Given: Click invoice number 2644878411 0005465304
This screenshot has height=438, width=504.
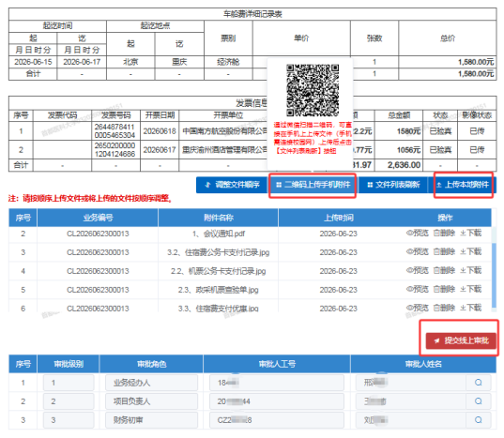Looking at the screenshot, I should tap(115, 131).
